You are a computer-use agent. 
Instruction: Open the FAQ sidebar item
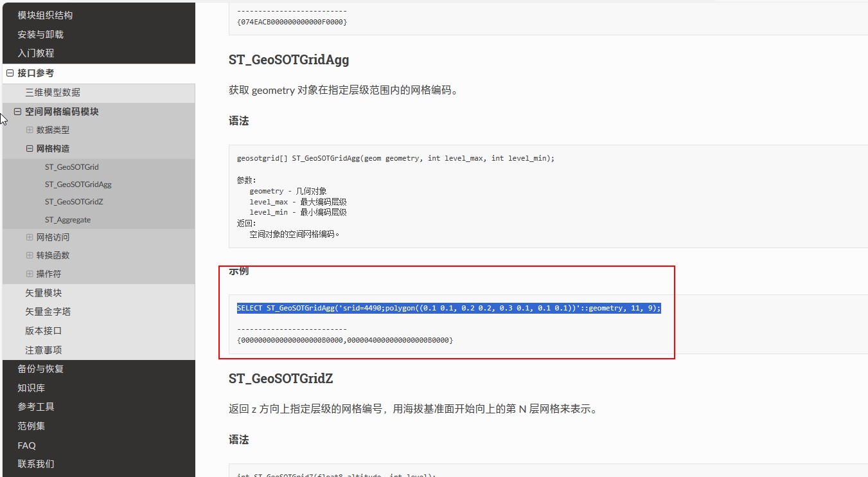[26, 446]
